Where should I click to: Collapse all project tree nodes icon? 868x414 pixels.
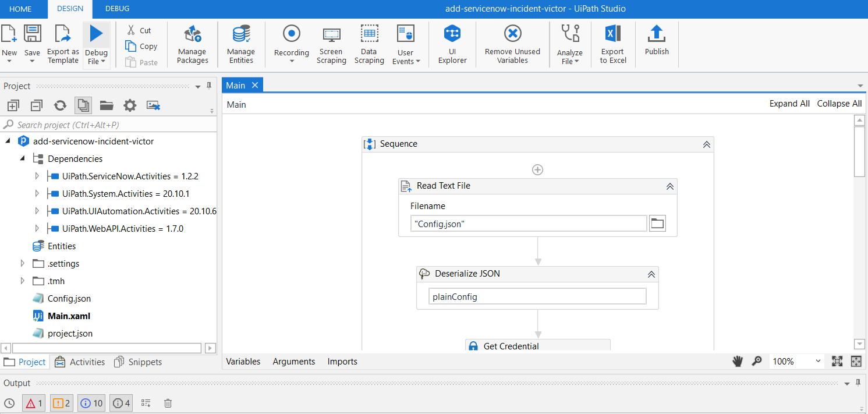(37, 105)
